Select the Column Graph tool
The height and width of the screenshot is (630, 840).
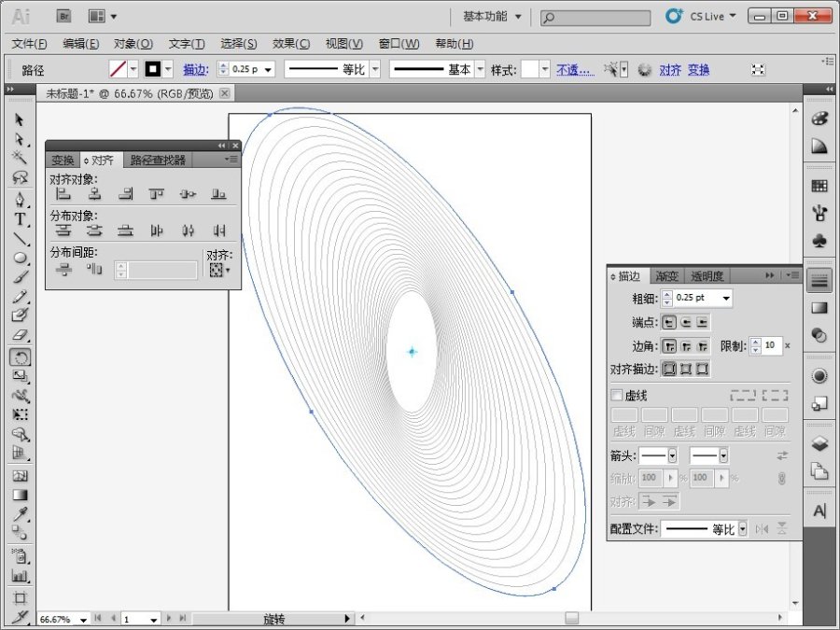(x=20, y=576)
